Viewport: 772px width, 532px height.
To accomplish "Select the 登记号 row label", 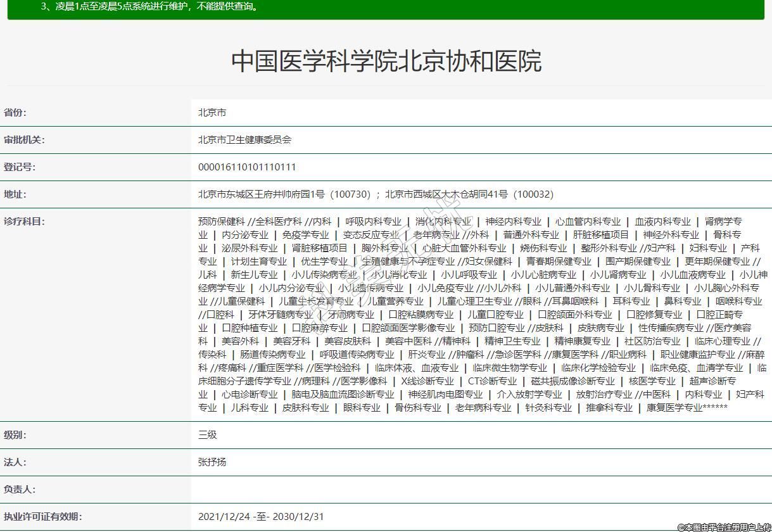I will pos(20,167).
